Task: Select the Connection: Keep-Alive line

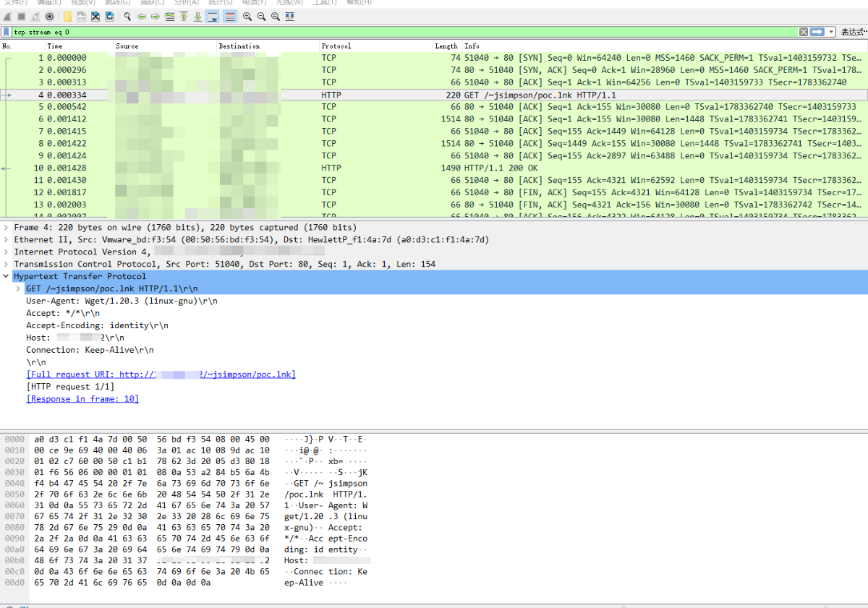Action: (x=90, y=350)
